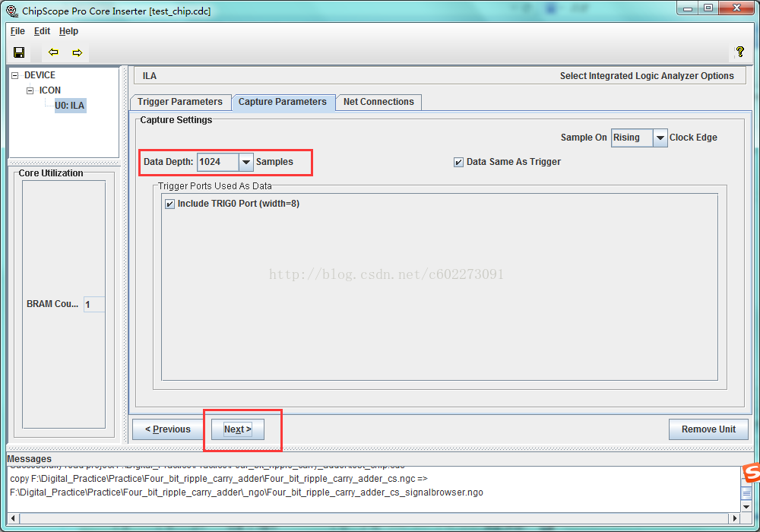Click the Next button
This screenshot has width=760, height=532.
(237, 429)
